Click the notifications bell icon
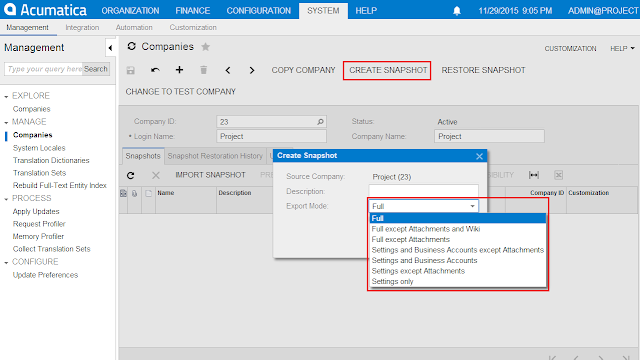640x360 pixels. tap(457, 11)
